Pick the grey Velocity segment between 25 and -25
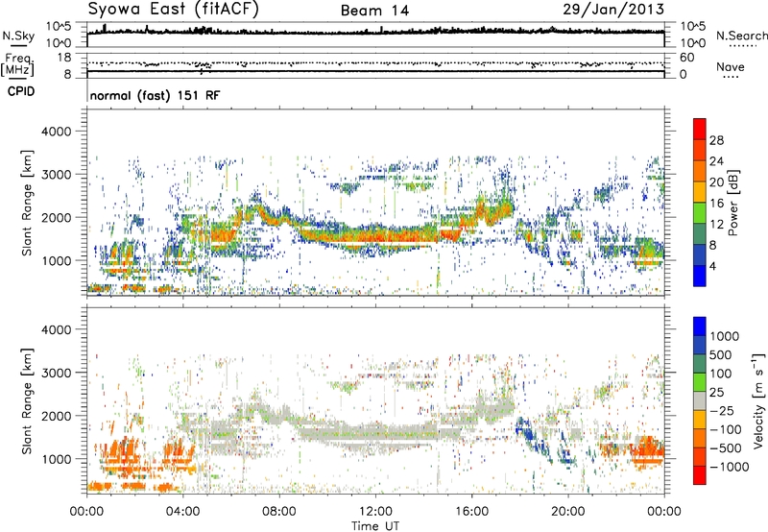This screenshot has width=768, height=532. click(700, 400)
